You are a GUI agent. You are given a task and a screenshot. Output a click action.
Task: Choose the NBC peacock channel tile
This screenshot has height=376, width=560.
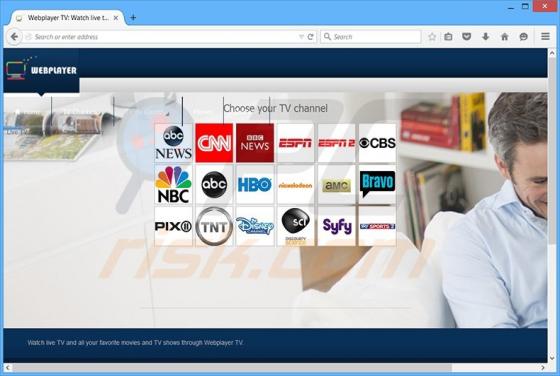(x=174, y=184)
